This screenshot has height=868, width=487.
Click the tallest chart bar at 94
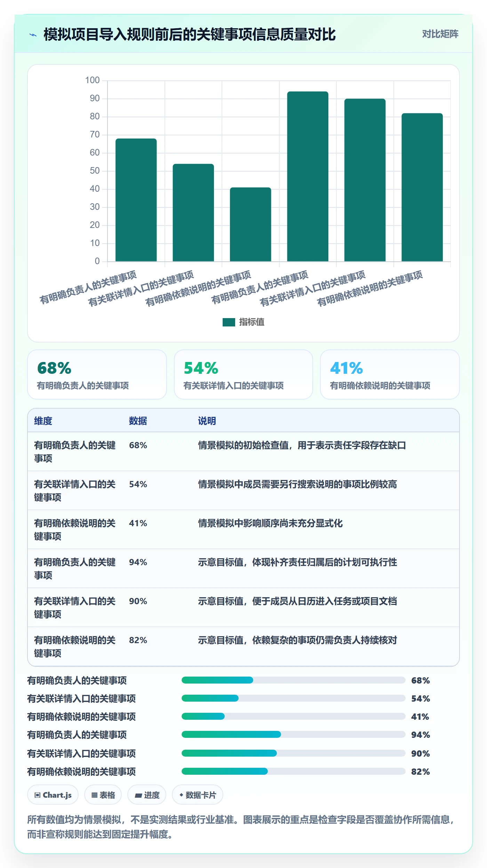[x=308, y=176]
